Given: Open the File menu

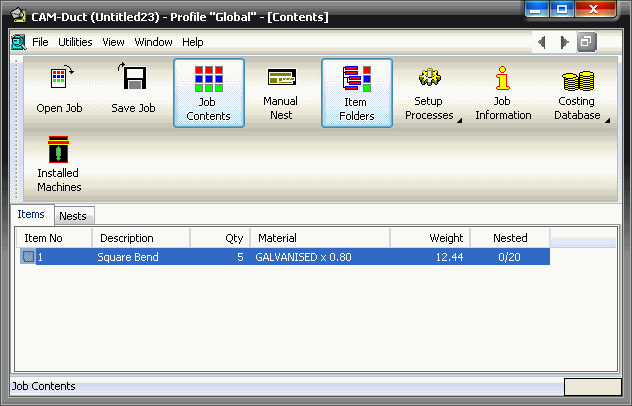Looking at the screenshot, I should tap(40, 42).
